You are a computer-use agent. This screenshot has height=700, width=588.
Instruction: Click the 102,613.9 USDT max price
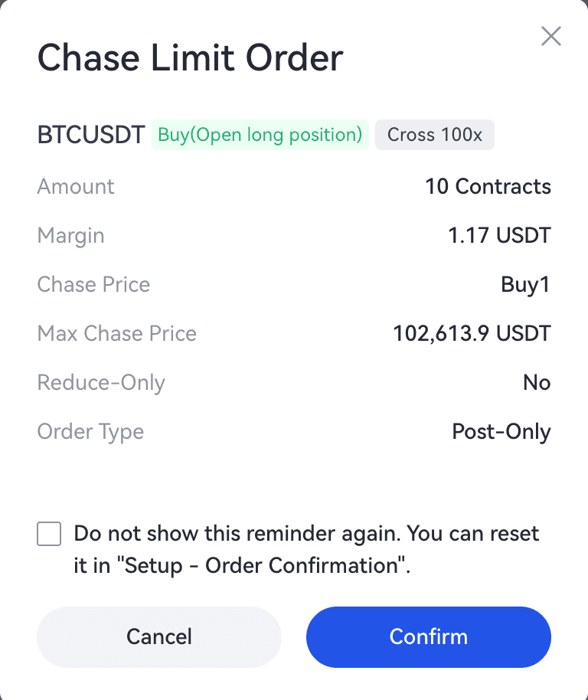(x=472, y=333)
